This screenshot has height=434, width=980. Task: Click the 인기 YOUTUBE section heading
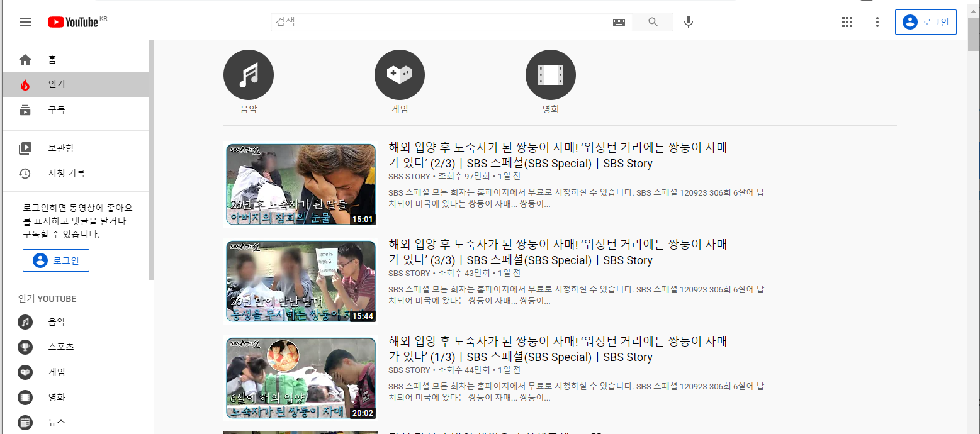tap(47, 299)
